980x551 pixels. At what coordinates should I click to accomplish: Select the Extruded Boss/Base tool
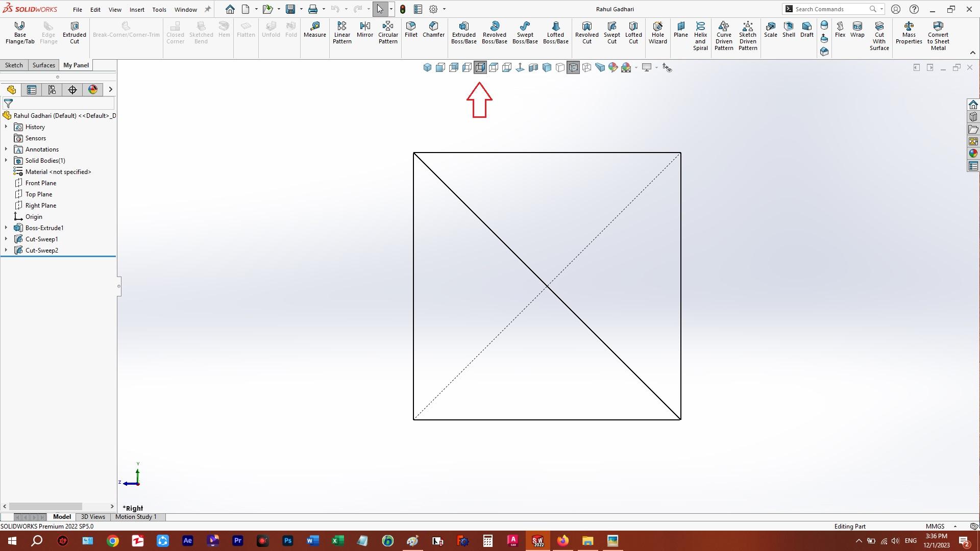click(463, 33)
